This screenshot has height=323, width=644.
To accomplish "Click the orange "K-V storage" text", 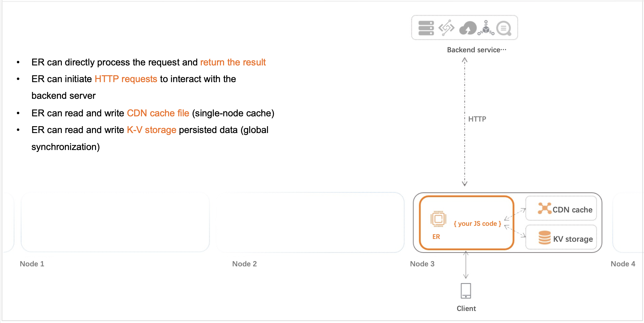I will click(x=151, y=130).
